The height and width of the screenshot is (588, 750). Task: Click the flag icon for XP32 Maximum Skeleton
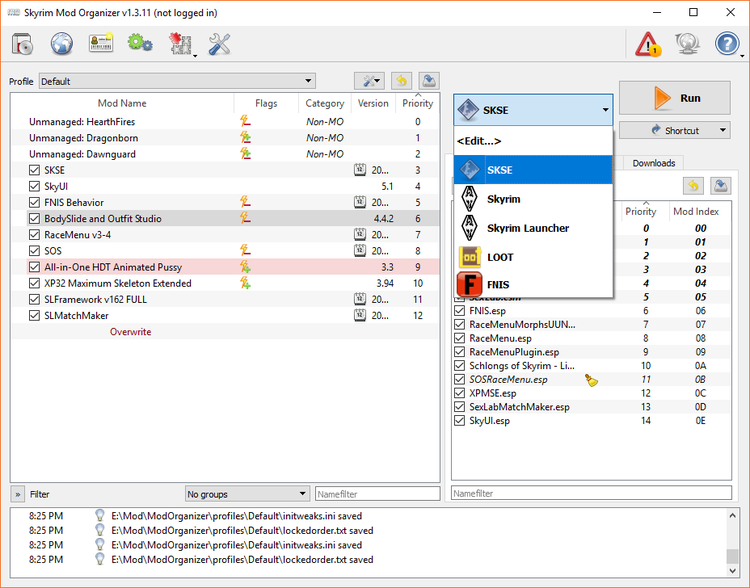pyautogui.click(x=245, y=283)
